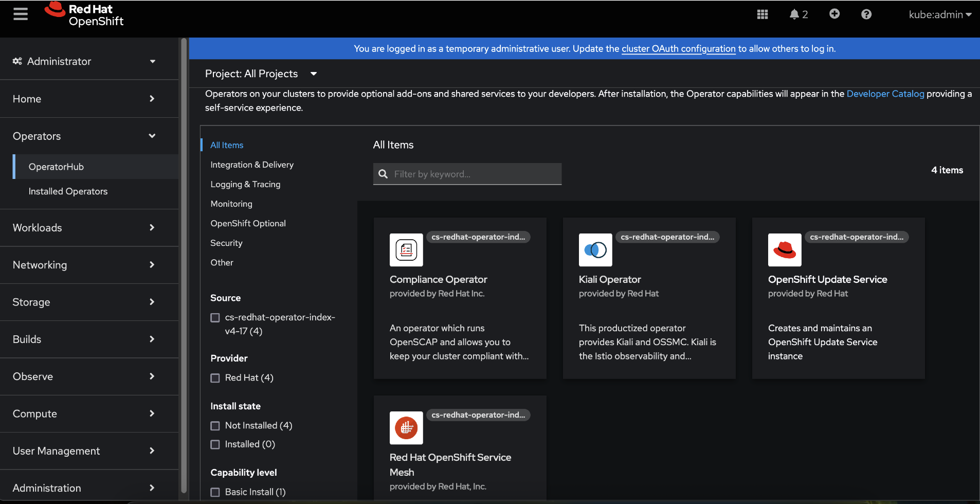Select Installed Operators in sidebar

pyautogui.click(x=68, y=191)
